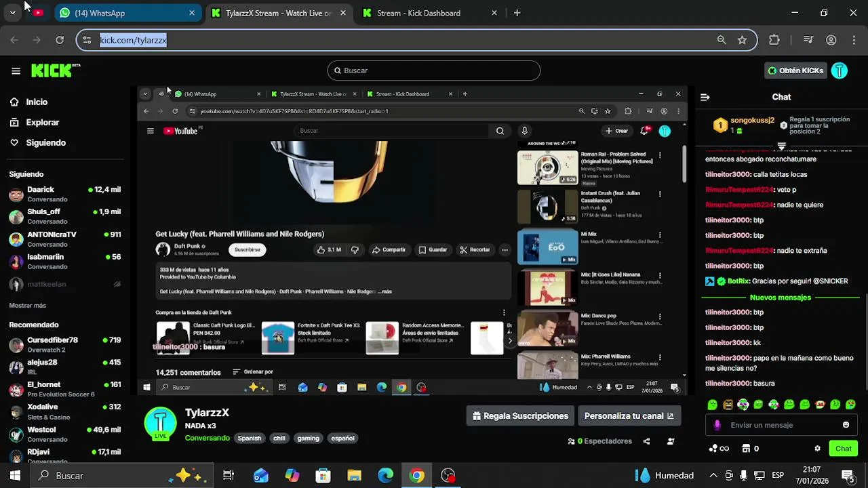
Task: Open the Kick search field
Action: (x=434, y=70)
